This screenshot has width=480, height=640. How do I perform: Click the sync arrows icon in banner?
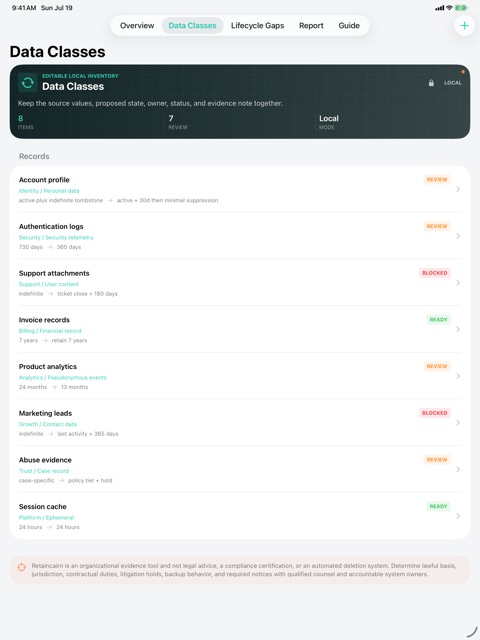[x=27, y=83]
